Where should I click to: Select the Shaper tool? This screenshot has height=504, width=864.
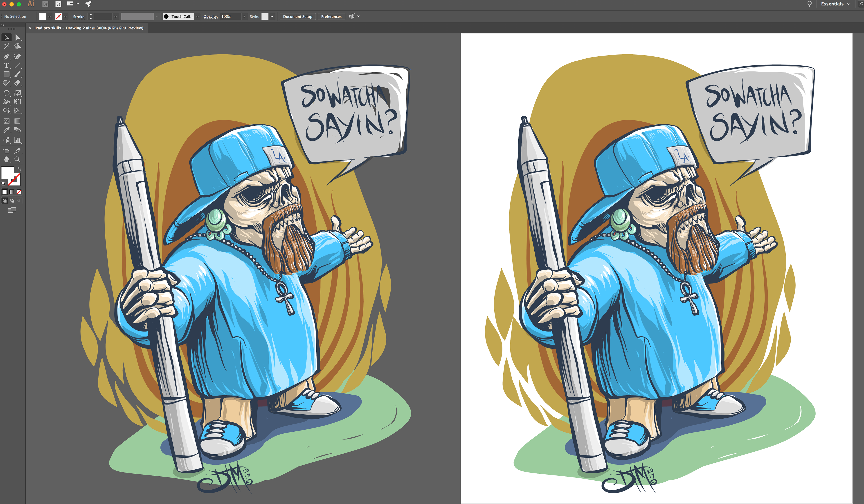pos(7,83)
